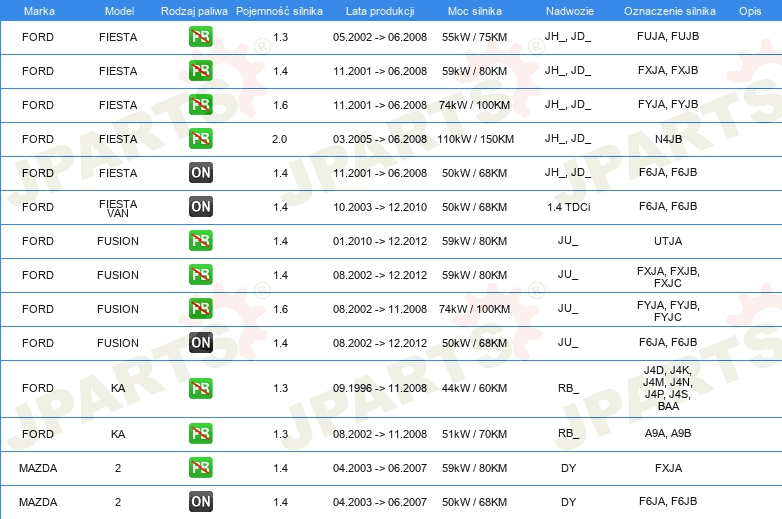Image resolution: width=782 pixels, height=519 pixels.
Task: Click the 55kW / 75KM power cell
Action: [x=474, y=37]
